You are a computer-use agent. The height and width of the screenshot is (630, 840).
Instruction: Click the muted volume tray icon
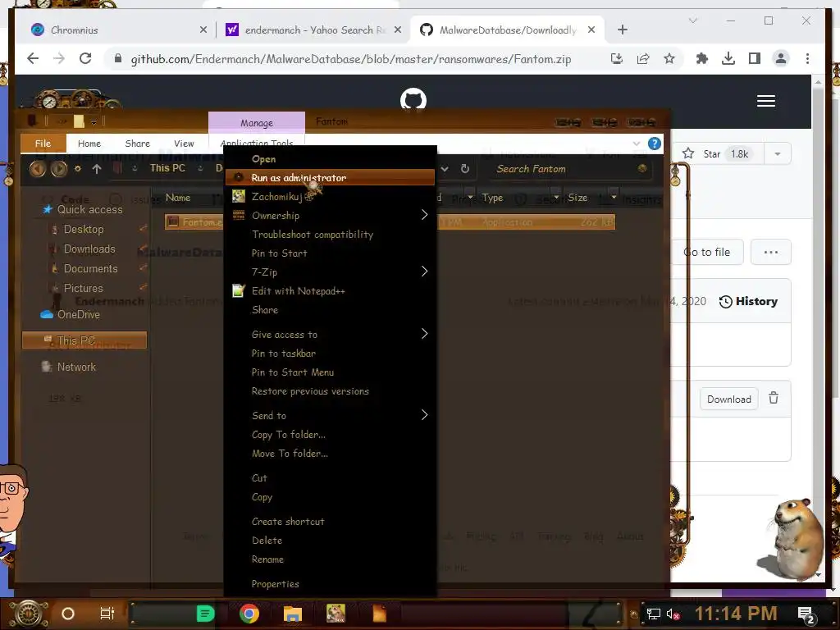(x=673, y=614)
